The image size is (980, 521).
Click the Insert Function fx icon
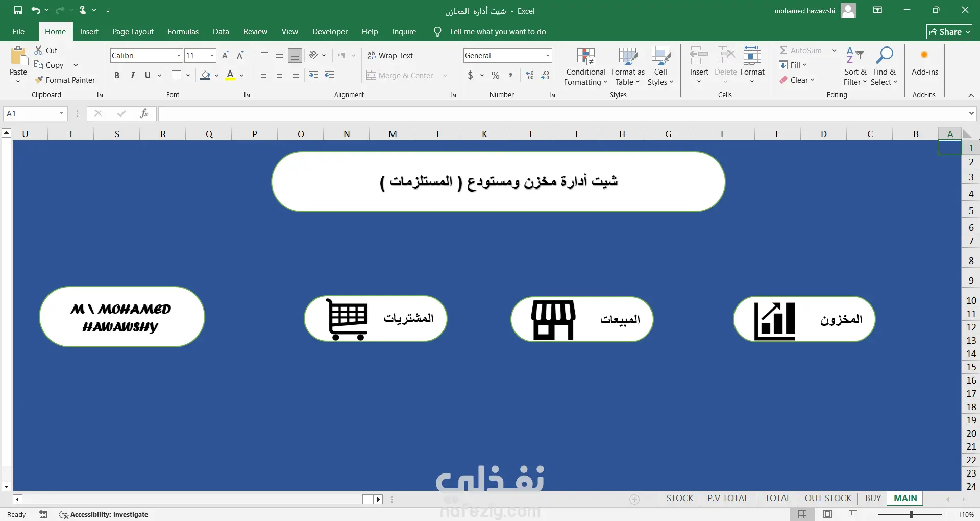[144, 113]
